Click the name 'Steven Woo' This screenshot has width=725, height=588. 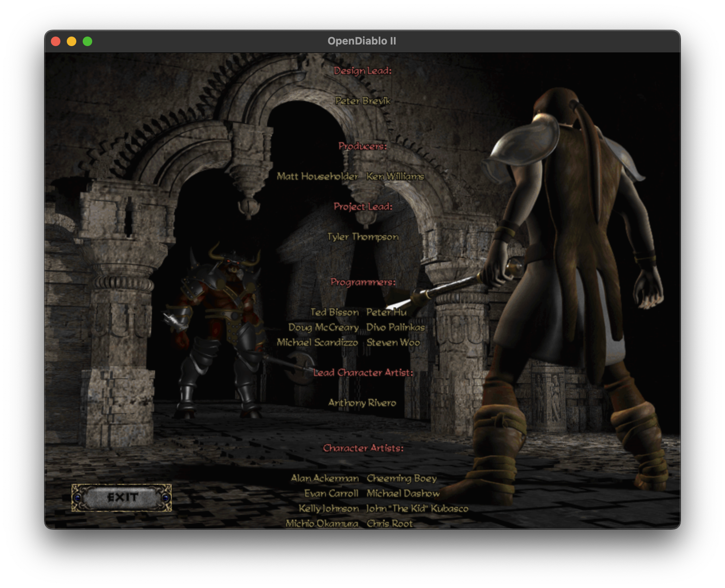[x=393, y=342]
